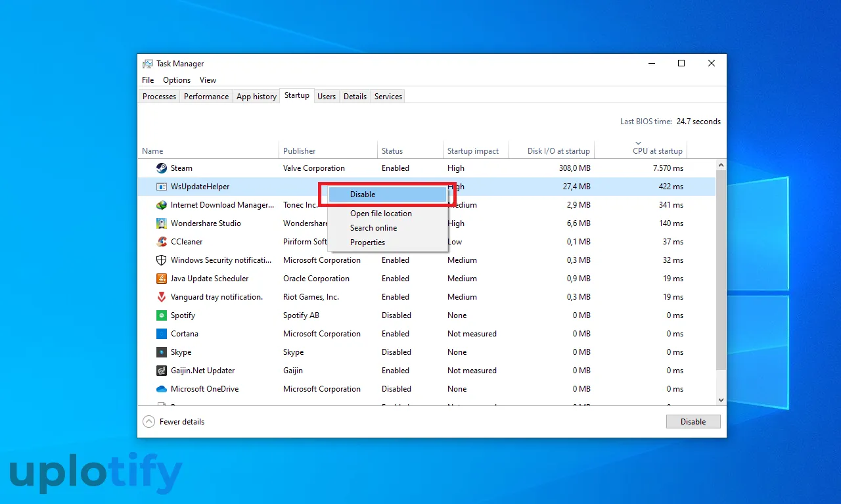841x504 pixels.
Task: Click the Task Manager title bar icon
Action: [148, 64]
